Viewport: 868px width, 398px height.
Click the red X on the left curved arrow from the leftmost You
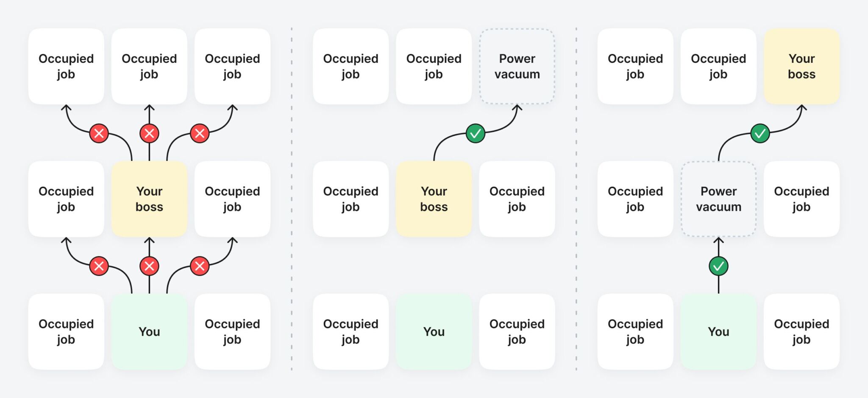pos(99,266)
